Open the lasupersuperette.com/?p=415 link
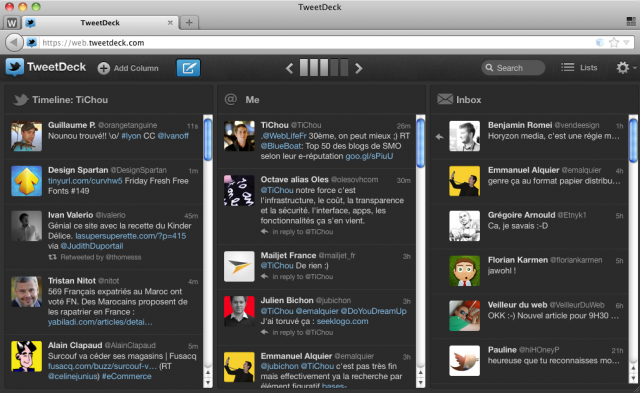The image size is (640, 393). [x=131, y=236]
